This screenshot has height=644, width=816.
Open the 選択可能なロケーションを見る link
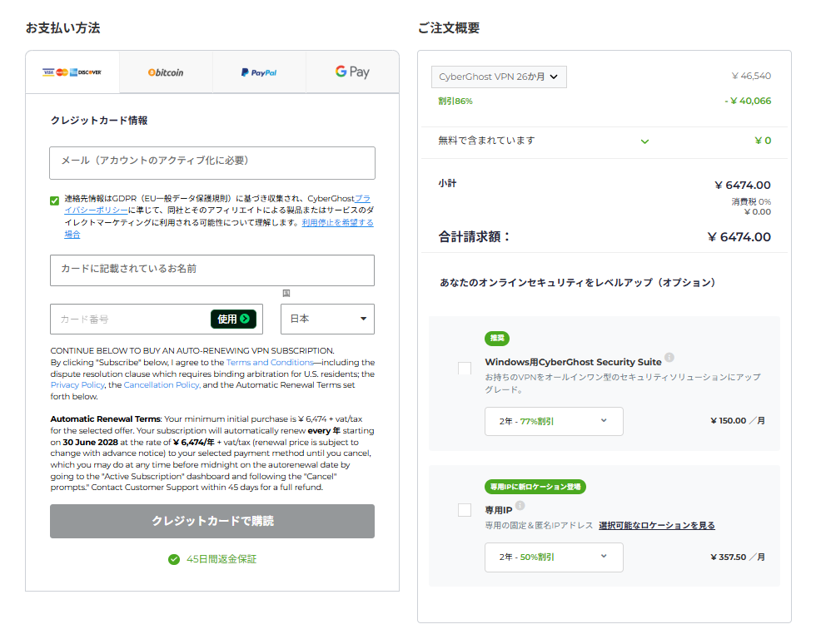point(657,525)
